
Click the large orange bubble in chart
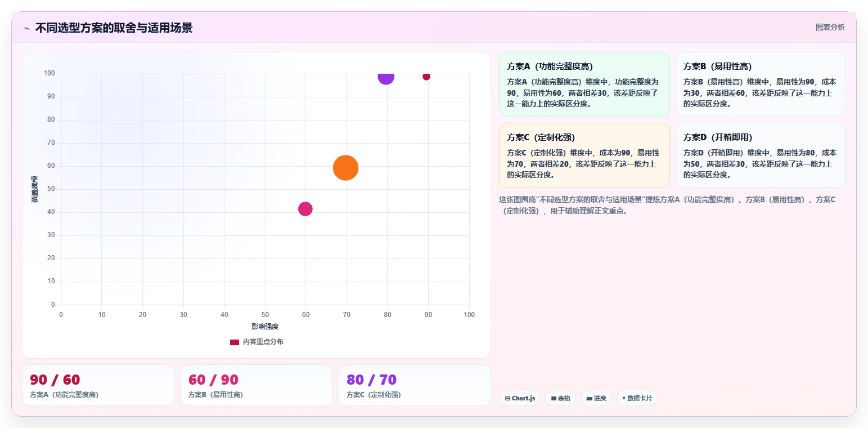(x=346, y=167)
